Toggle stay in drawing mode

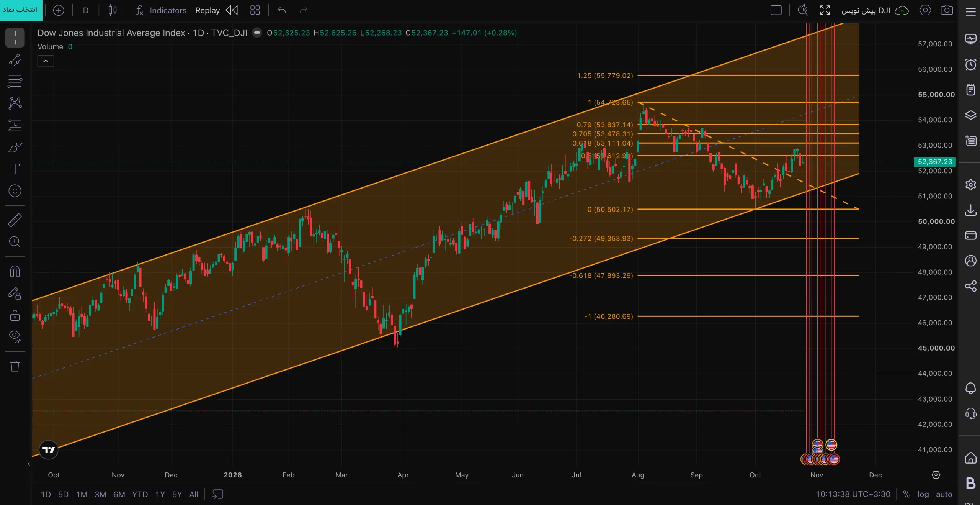pyautogui.click(x=15, y=293)
